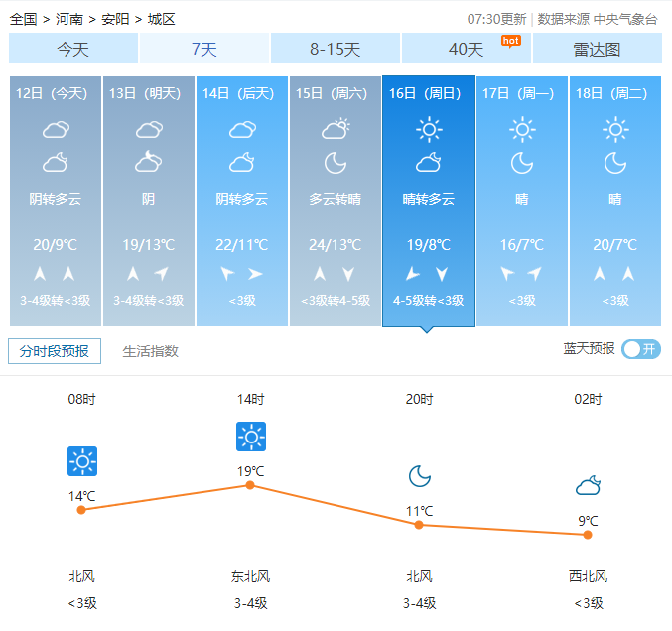Open the 生活指数 tab
The height and width of the screenshot is (631, 672).
(150, 351)
